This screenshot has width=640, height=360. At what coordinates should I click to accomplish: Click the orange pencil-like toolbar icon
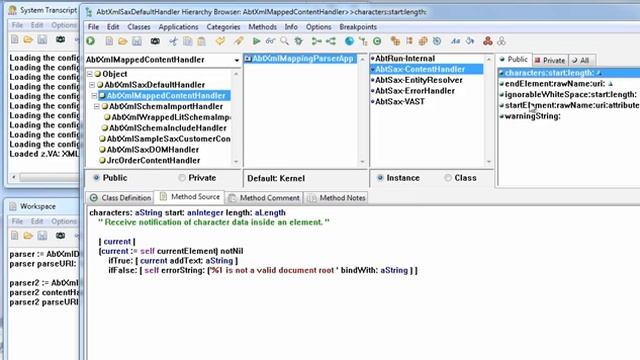238,41
